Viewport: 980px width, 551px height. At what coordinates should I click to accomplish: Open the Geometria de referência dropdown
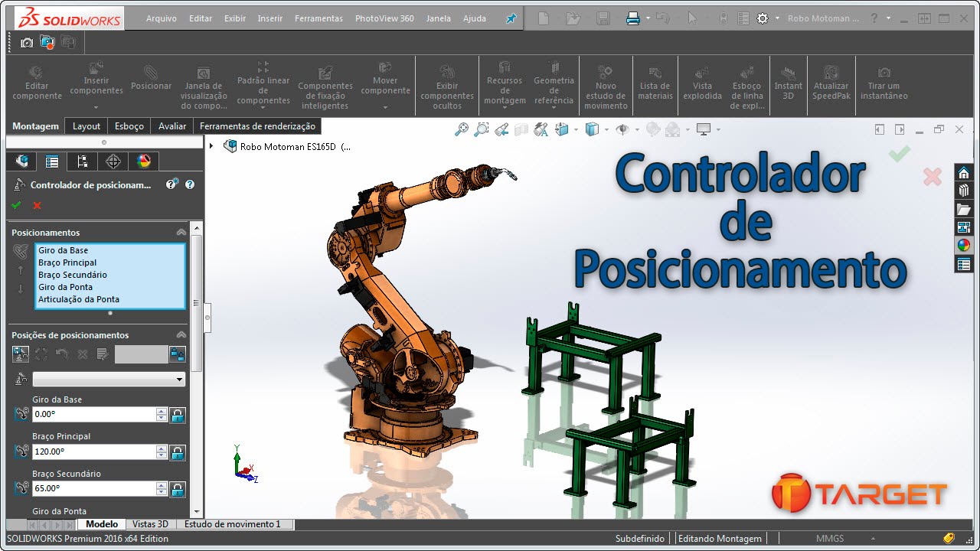click(554, 109)
